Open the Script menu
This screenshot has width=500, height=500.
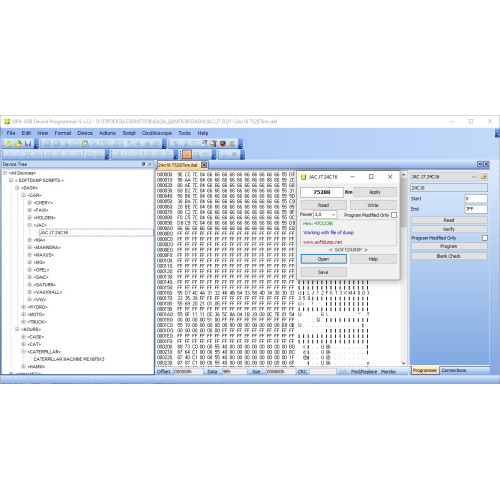coord(129,133)
